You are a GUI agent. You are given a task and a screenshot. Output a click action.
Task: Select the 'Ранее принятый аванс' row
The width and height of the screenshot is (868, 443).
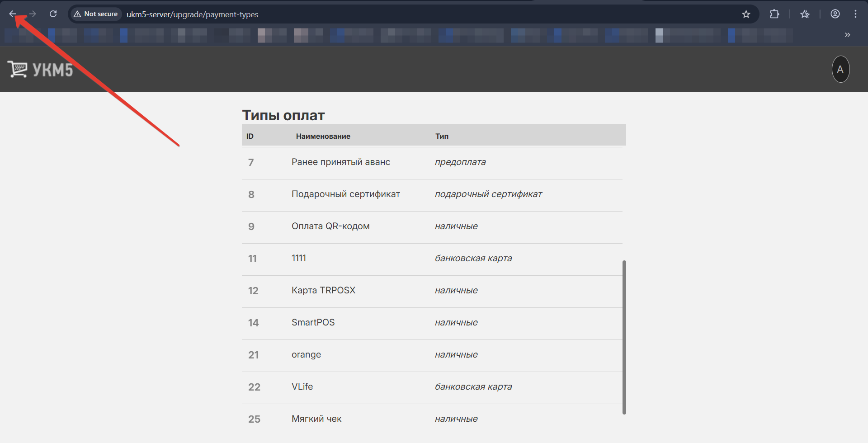341,162
